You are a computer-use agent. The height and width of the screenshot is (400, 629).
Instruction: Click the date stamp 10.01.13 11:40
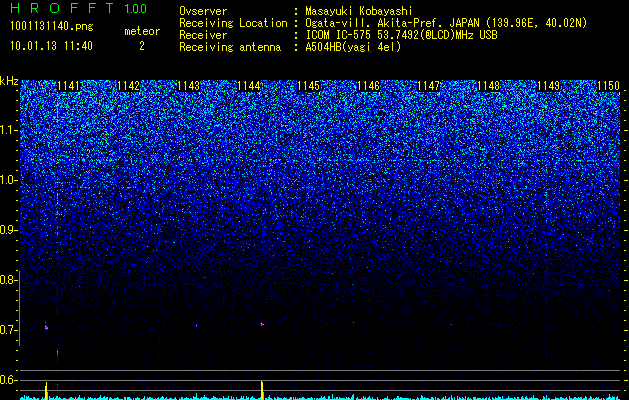coord(51,46)
